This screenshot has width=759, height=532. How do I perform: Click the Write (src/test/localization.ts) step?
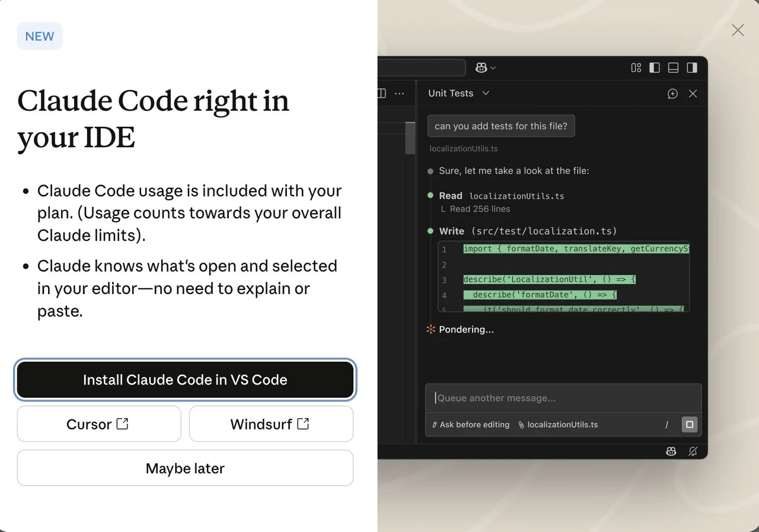coord(528,231)
